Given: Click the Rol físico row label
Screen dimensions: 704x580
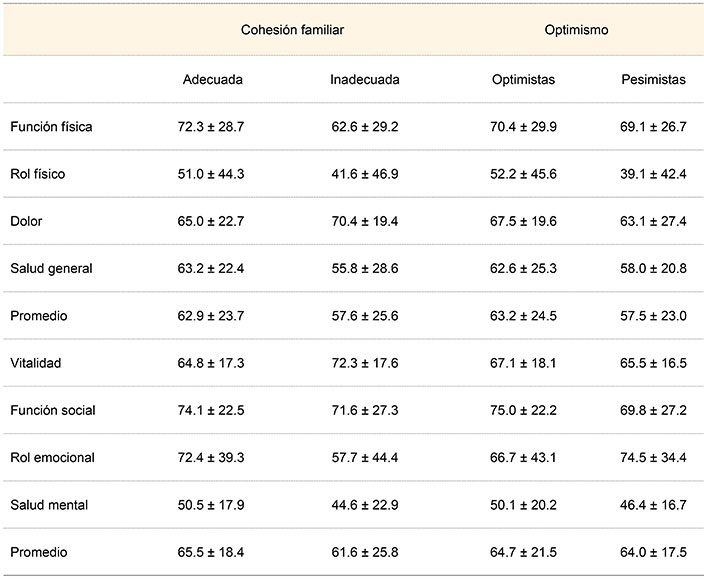Looking at the screenshot, I should pyautogui.click(x=39, y=174).
